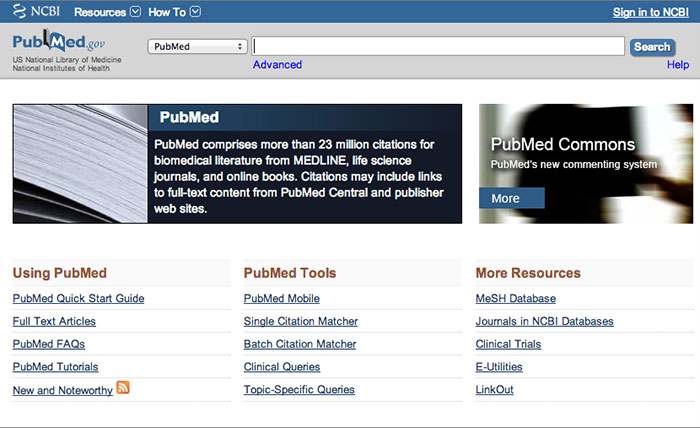Expand the How To dropdown menu
Screen dimensions: 700x428
point(175,12)
